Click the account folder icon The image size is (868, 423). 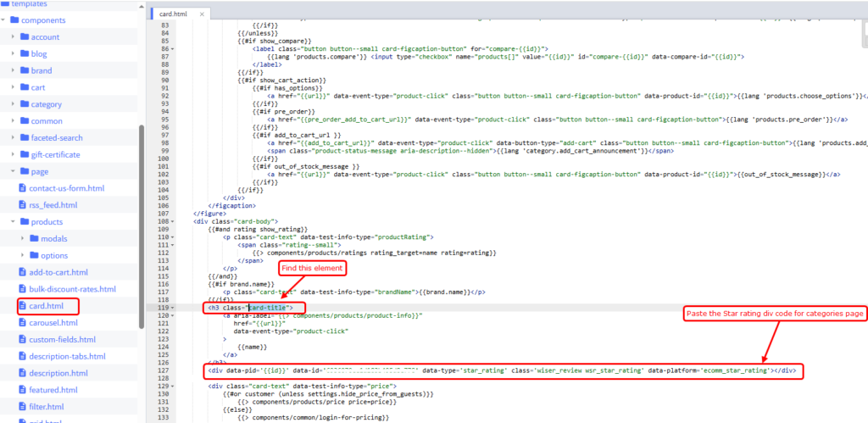23,36
